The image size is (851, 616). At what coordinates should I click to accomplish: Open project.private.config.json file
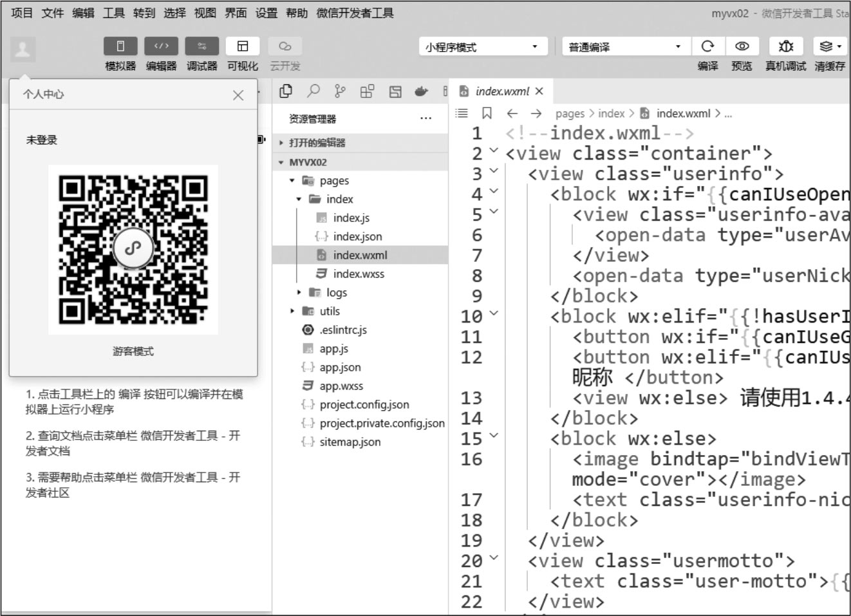tap(382, 424)
